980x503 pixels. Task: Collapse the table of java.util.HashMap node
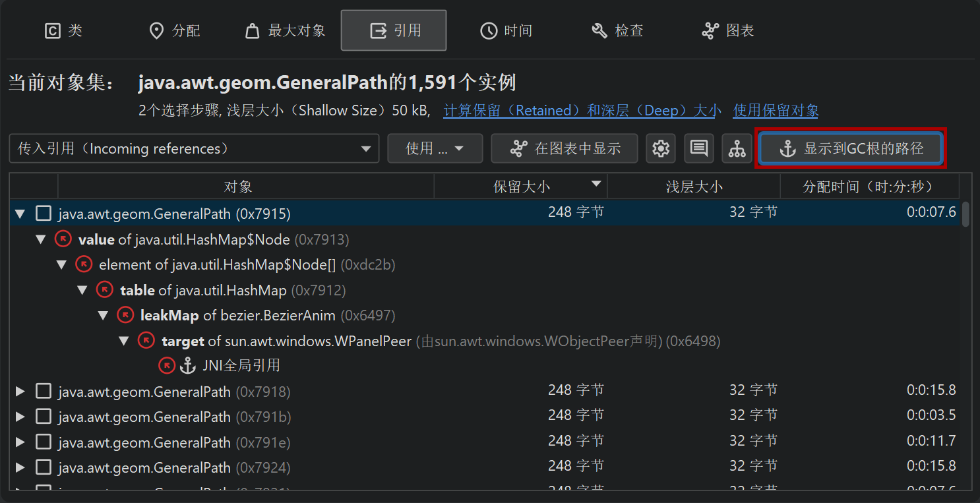tap(82, 290)
